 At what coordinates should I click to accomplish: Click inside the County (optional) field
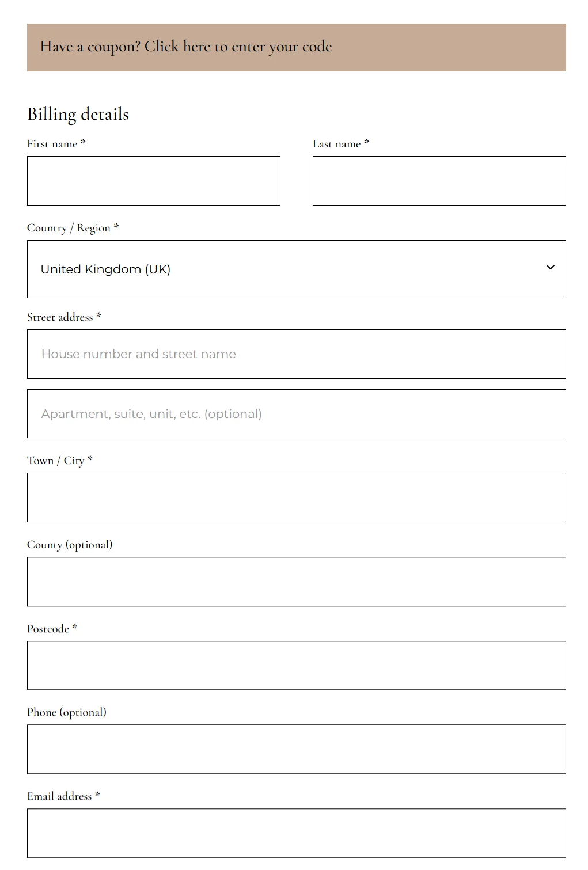point(296,582)
